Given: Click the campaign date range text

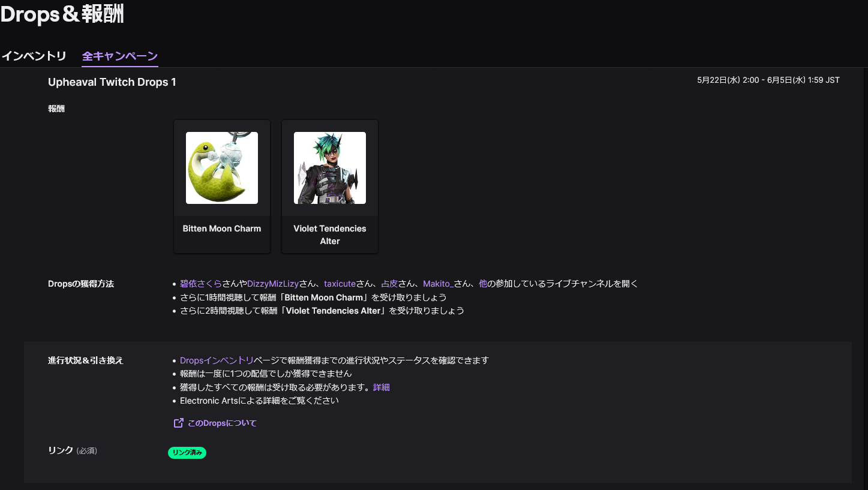Looking at the screenshot, I should 768,80.
